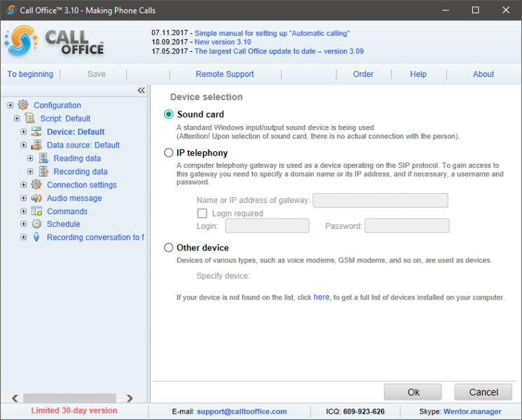The width and height of the screenshot is (522, 420).
Task: Select Script: Default in the tree
Action: (x=65, y=118)
